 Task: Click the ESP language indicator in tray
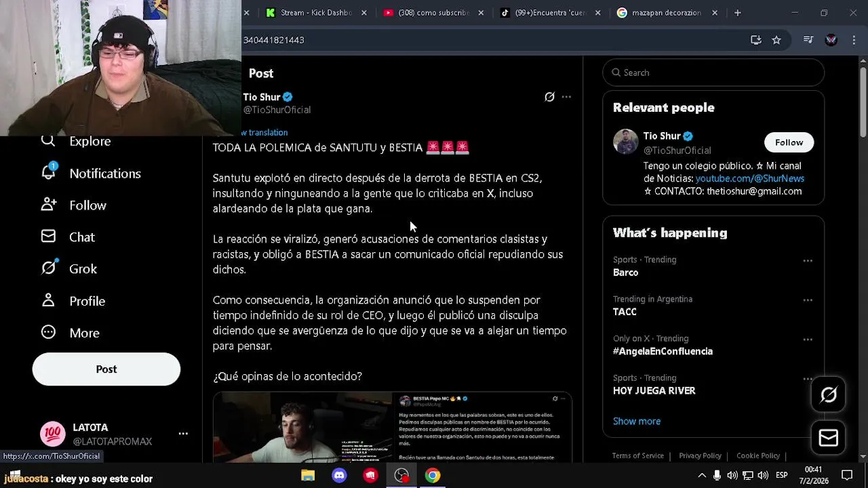[x=781, y=475]
